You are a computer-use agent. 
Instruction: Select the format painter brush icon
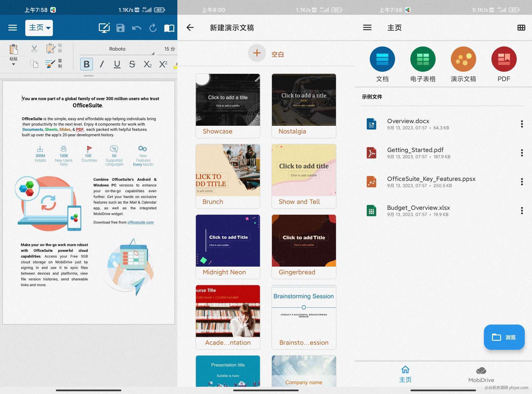(x=50, y=64)
